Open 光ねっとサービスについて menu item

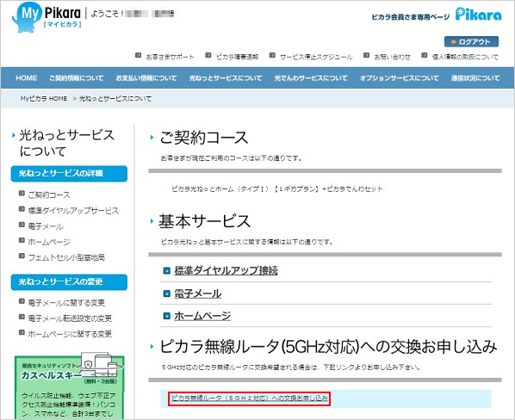click(x=226, y=78)
